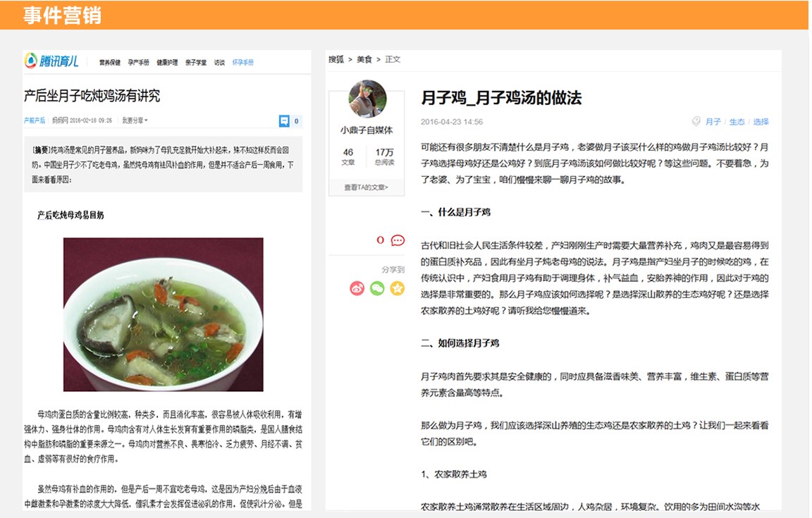Select the 怀孕手册 nav item

coord(243,63)
